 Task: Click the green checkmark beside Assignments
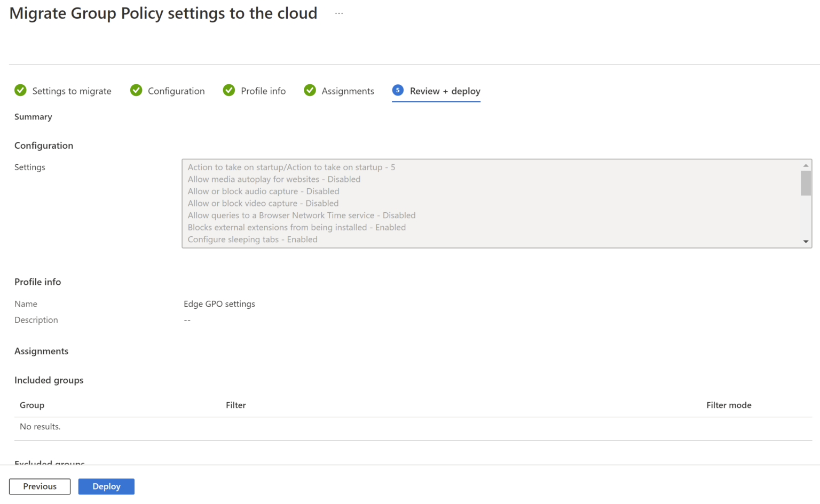coord(310,91)
